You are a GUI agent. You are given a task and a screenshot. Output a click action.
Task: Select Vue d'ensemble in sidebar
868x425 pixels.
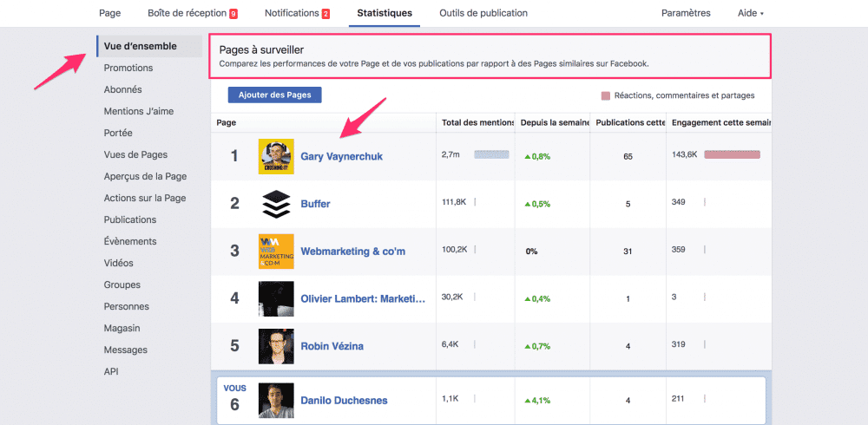click(x=149, y=46)
